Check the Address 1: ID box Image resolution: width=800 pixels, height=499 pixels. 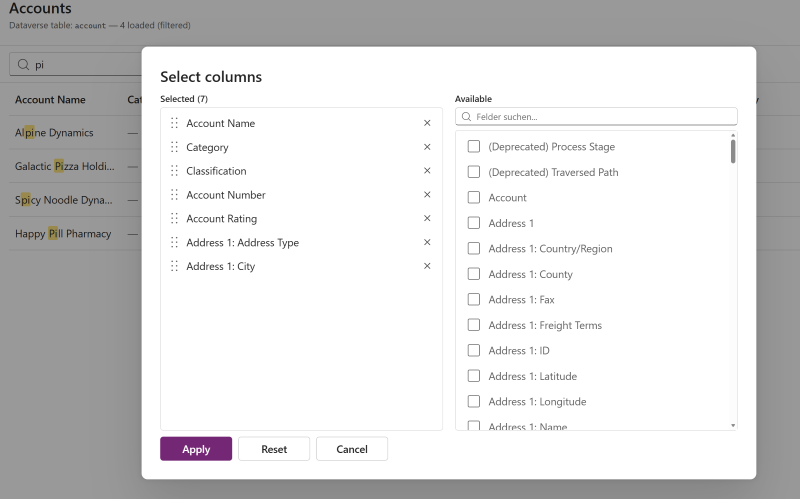pyautogui.click(x=474, y=351)
